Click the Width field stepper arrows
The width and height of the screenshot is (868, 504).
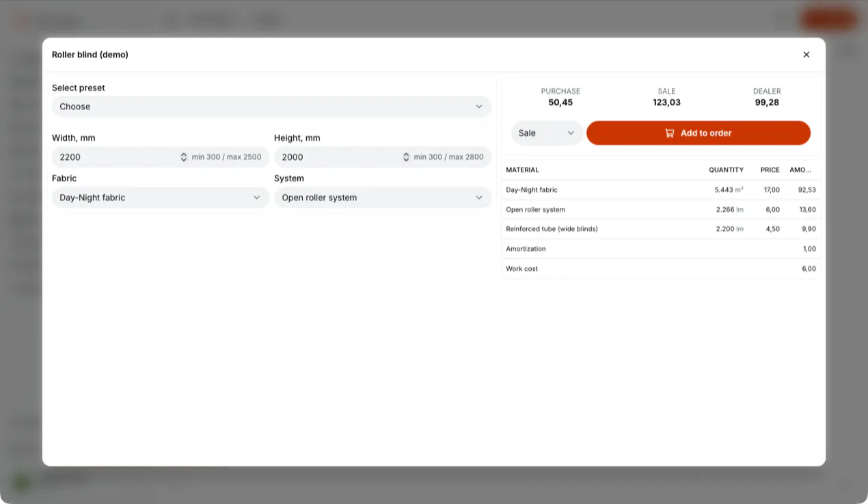tap(183, 157)
